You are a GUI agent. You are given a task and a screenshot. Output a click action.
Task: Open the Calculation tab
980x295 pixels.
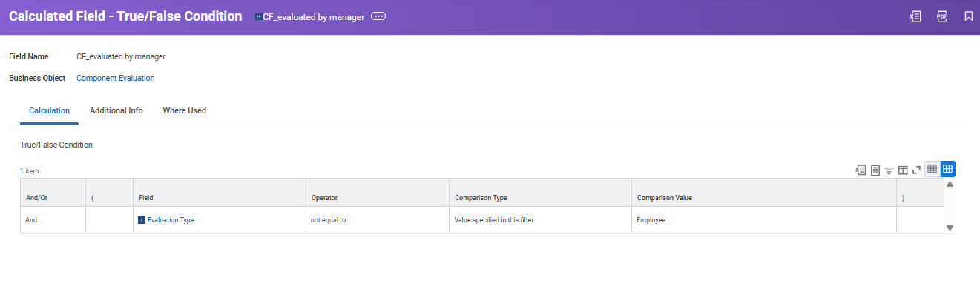[x=49, y=110]
